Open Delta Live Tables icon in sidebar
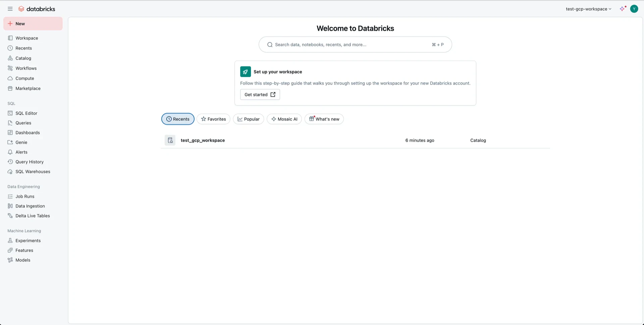 point(10,216)
